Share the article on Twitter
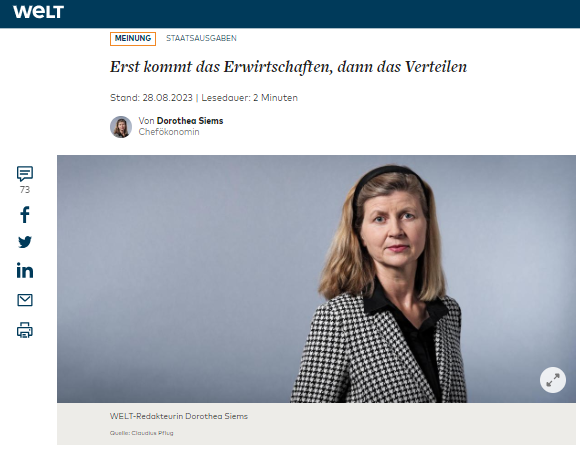This screenshot has width=580, height=452. [25, 242]
